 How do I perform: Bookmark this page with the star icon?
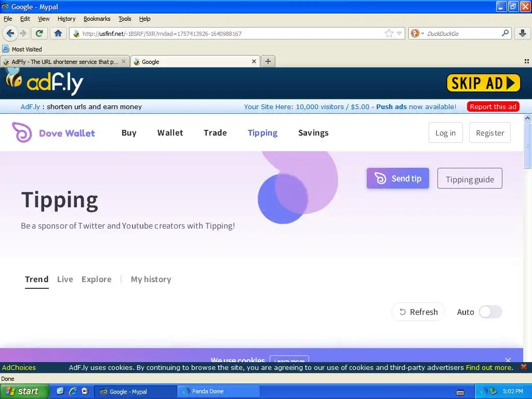pyautogui.click(x=389, y=33)
